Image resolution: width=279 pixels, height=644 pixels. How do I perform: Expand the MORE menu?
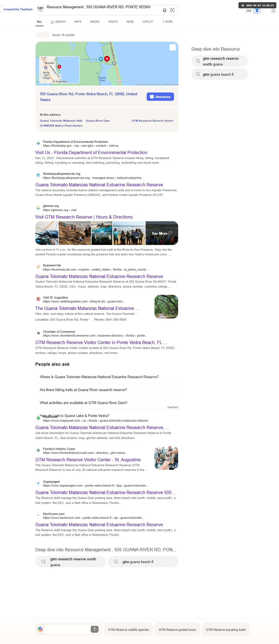pos(168,22)
